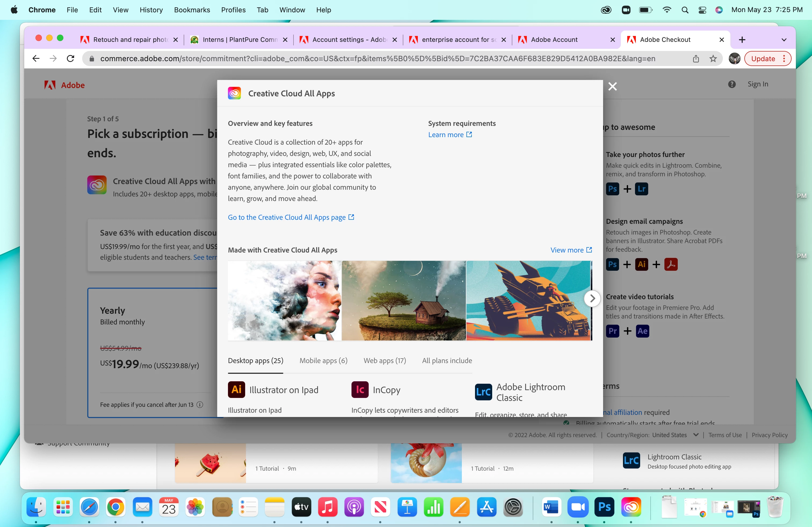Click the woman with clouds artwork thumbnail

pyautogui.click(x=285, y=300)
